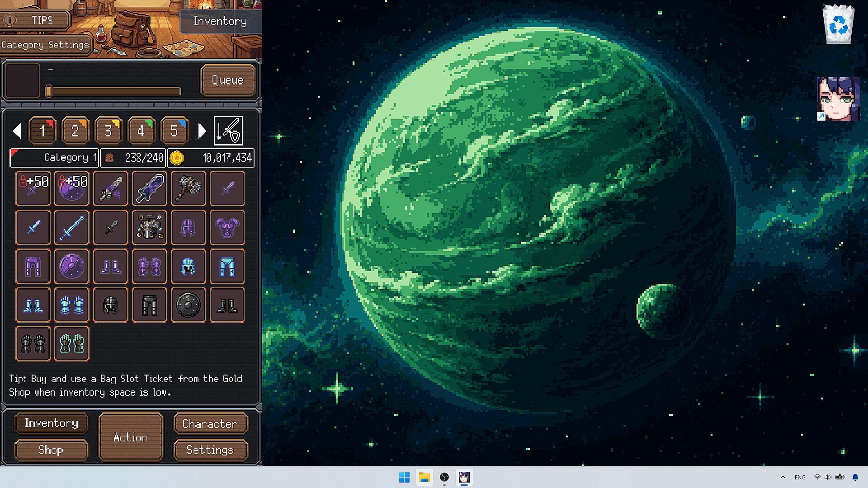Viewport: 868px width, 488px height.
Task: Switch to category tab 2
Action: pos(75,131)
